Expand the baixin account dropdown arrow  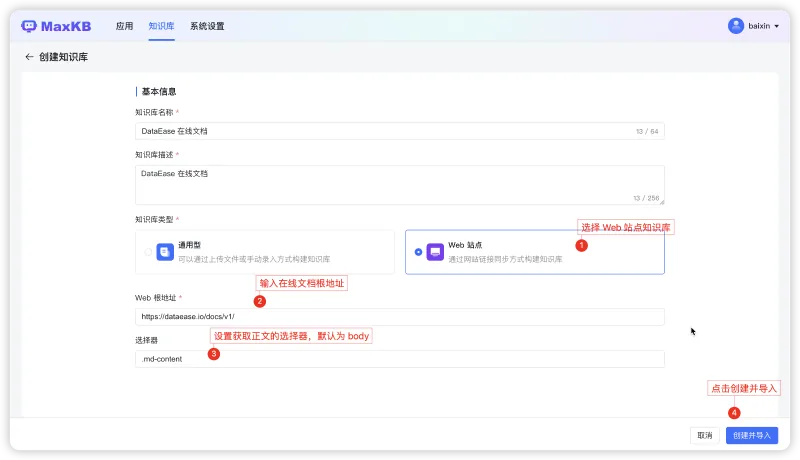777,26
